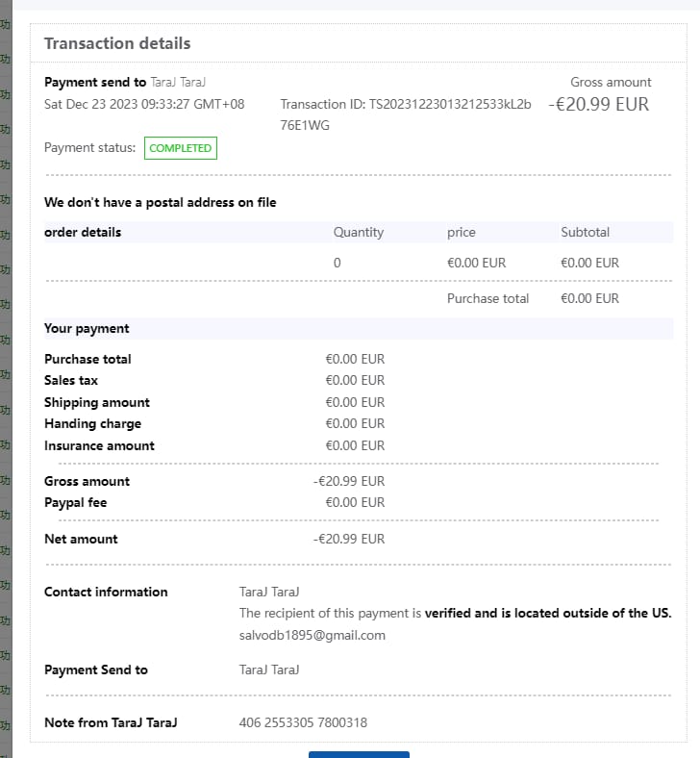Image resolution: width=700 pixels, height=758 pixels.
Task: Click the green COMPLETED status badge
Action: click(181, 148)
